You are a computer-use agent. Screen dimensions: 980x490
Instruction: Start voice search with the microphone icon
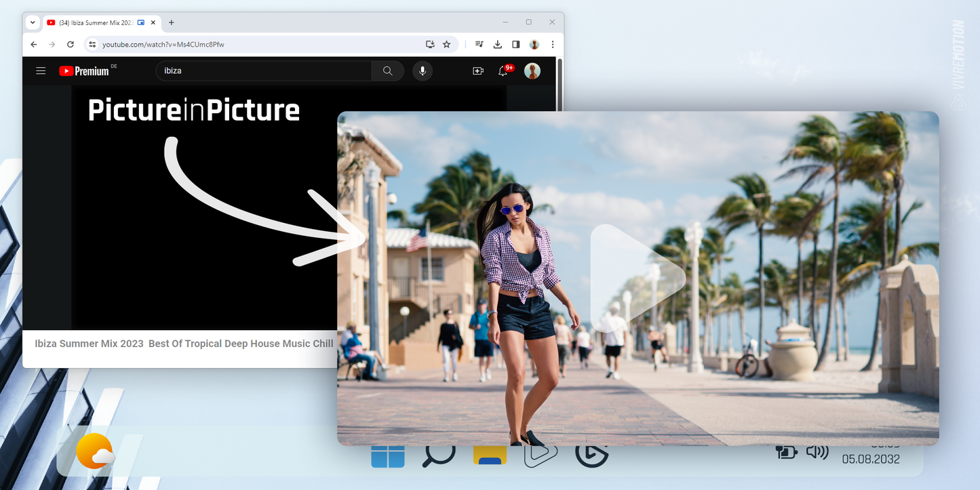423,70
